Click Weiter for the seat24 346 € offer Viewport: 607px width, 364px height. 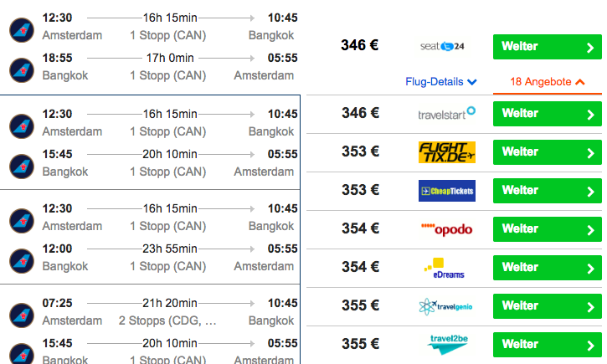tap(548, 47)
